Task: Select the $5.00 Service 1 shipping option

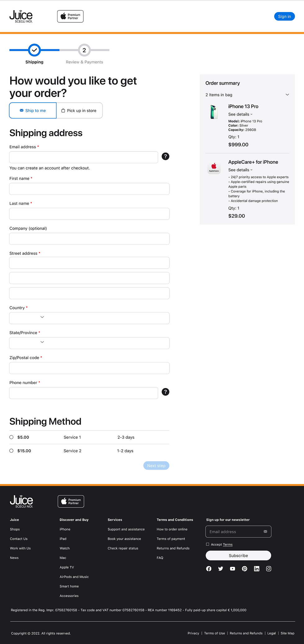Action: (11, 437)
